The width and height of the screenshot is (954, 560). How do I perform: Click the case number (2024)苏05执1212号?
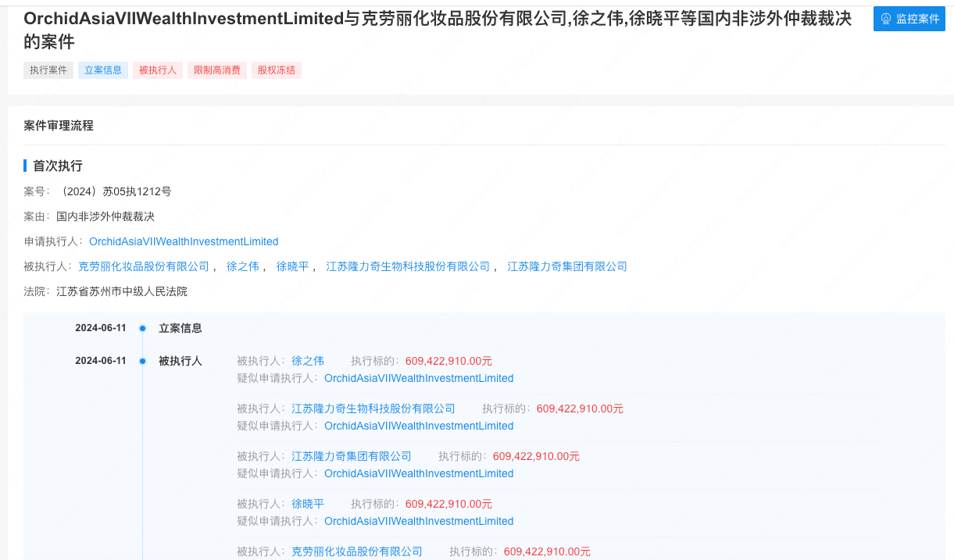[114, 191]
